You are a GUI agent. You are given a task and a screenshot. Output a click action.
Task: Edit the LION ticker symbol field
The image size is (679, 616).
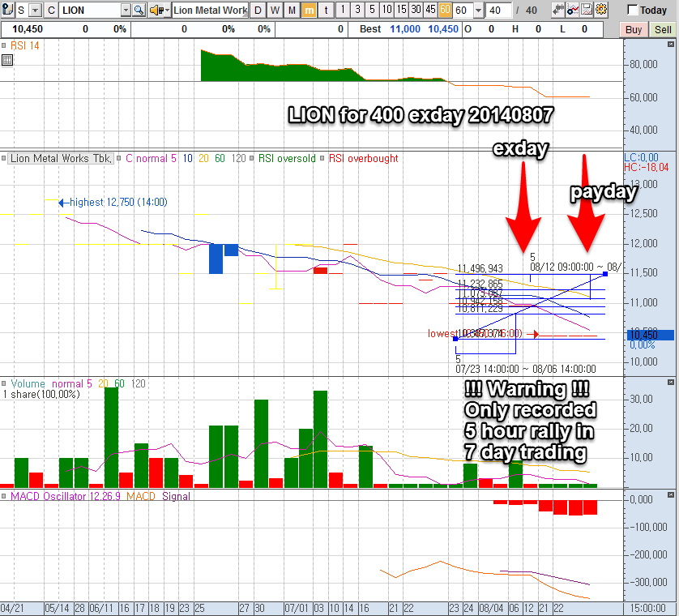(90, 10)
